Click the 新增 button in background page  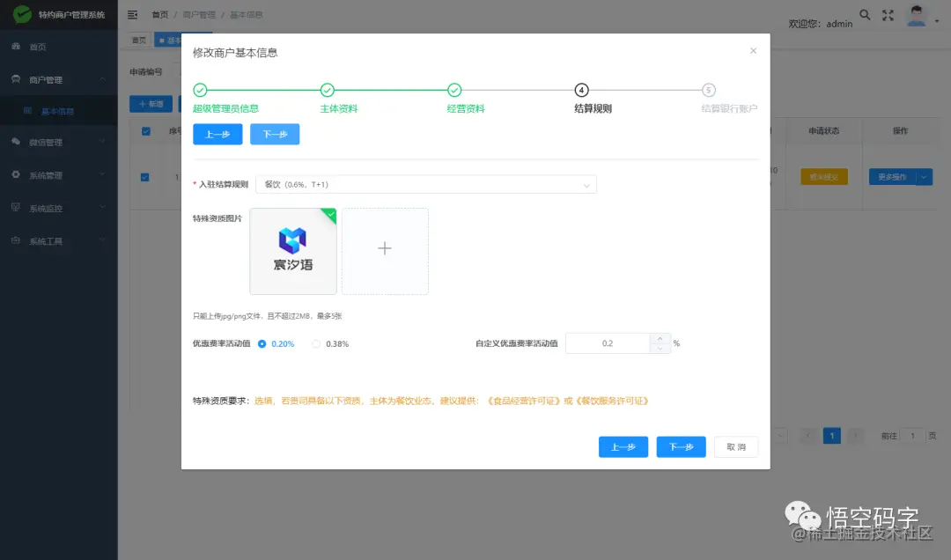(151, 104)
